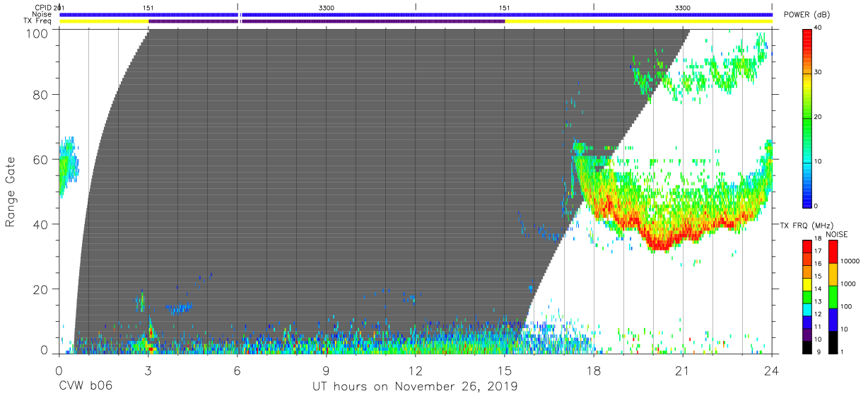The height and width of the screenshot is (401, 868).
Task: Click the CVW b06 radar beam label
Action: 86,386
